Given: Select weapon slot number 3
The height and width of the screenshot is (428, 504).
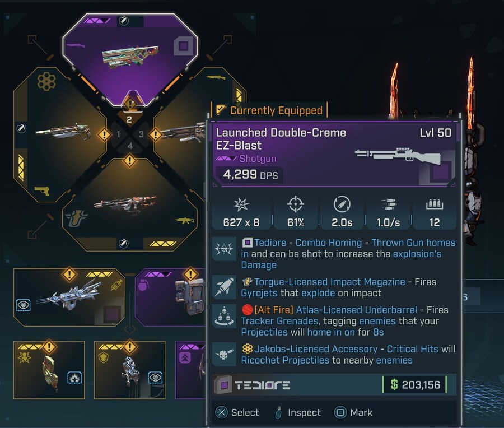Looking at the screenshot, I should pyautogui.click(x=141, y=134).
